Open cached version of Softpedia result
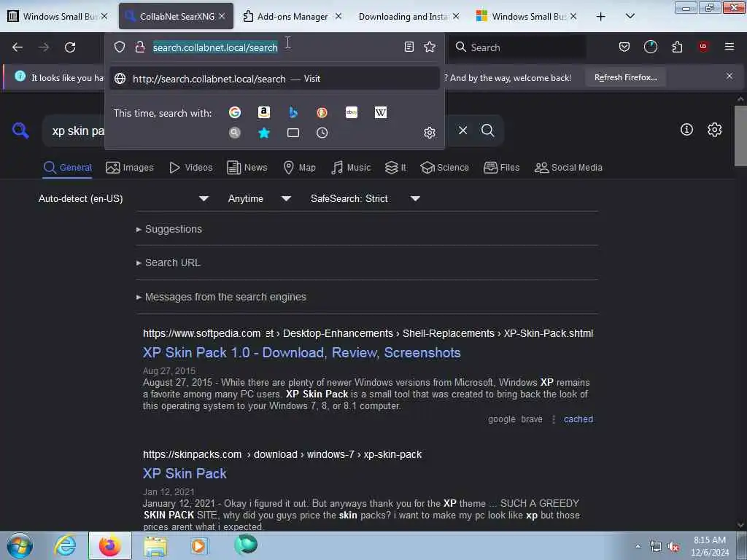This screenshot has width=747, height=560. click(x=578, y=419)
